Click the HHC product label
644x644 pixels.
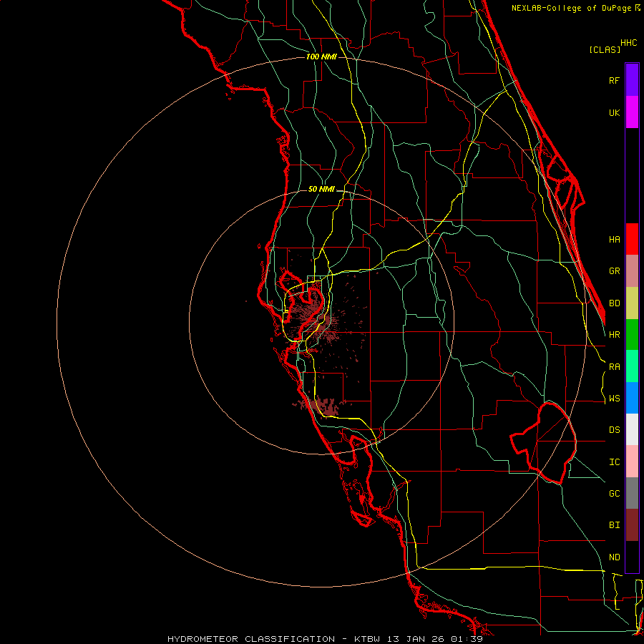click(x=628, y=43)
